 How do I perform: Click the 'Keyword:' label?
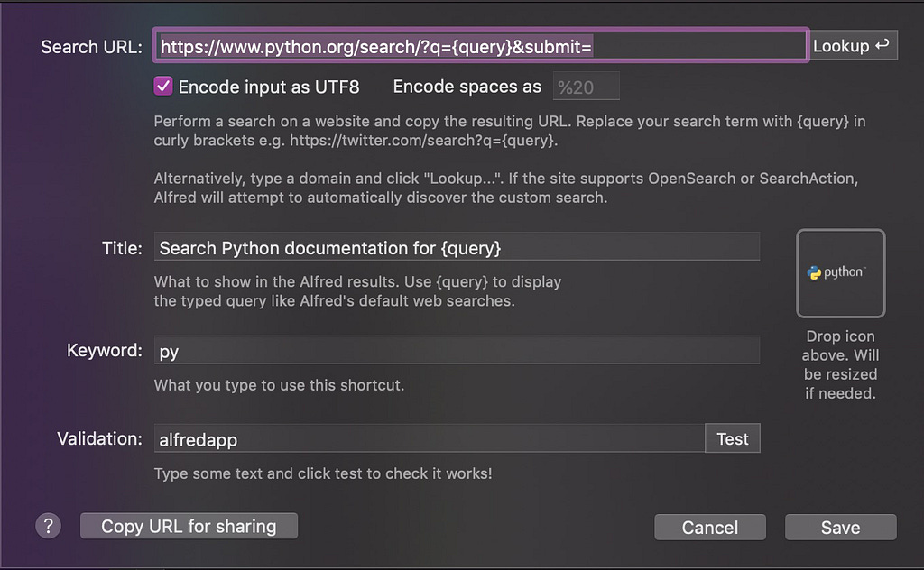(105, 350)
